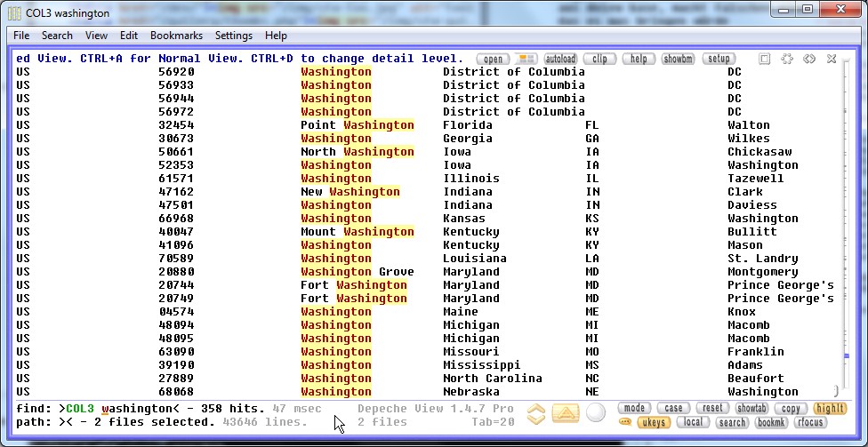Click the dotted frame icon in toolbar
The width and height of the screenshot is (868, 447).
[787, 59]
